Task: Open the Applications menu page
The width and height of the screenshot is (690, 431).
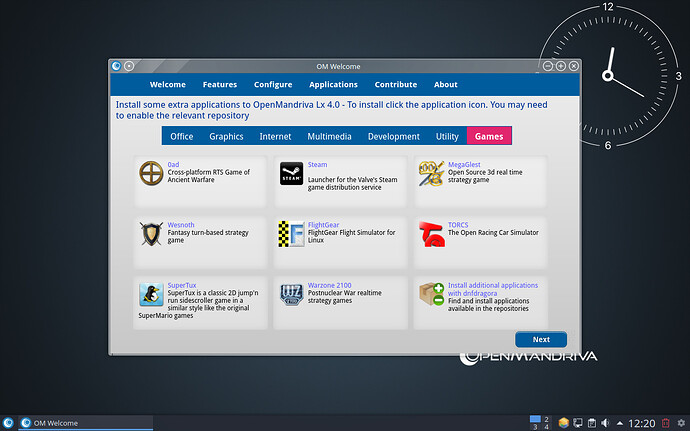Action: click(x=333, y=85)
